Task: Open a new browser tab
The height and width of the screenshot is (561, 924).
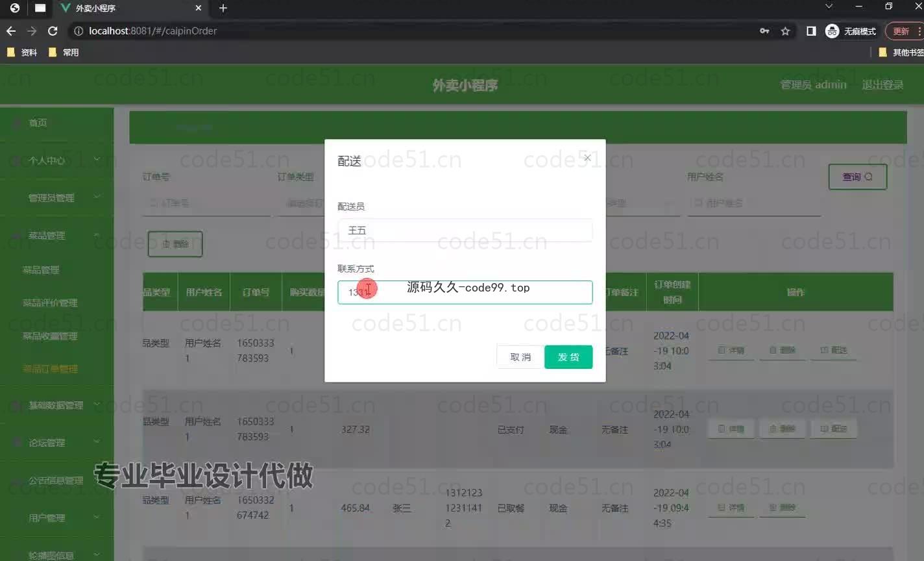Action: [223, 8]
